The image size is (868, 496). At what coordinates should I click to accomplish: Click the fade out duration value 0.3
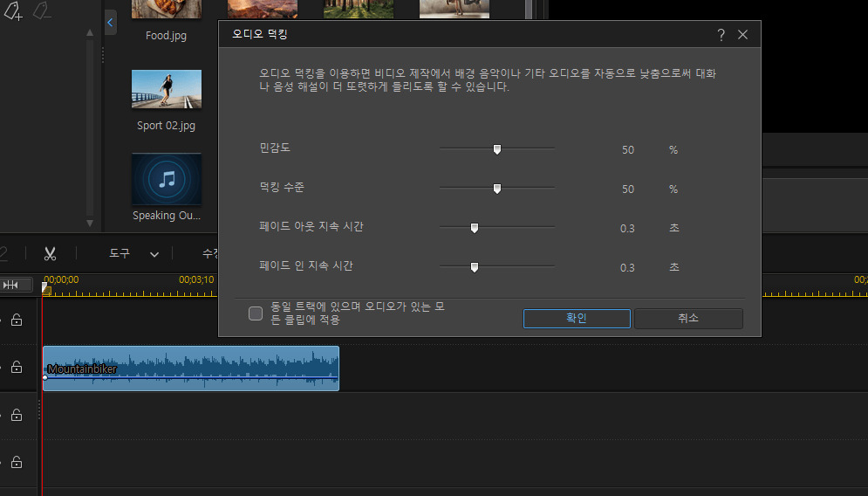627,228
